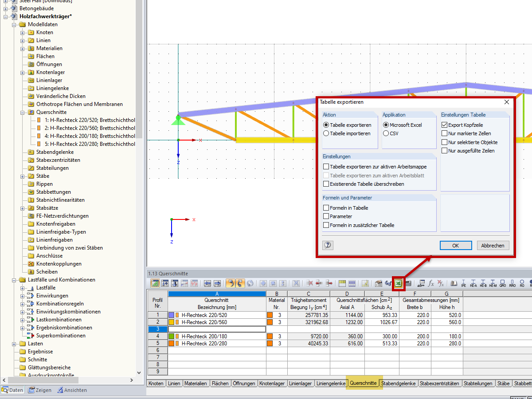Click the calculator icon next to Excel export

pyautogui.click(x=408, y=284)
